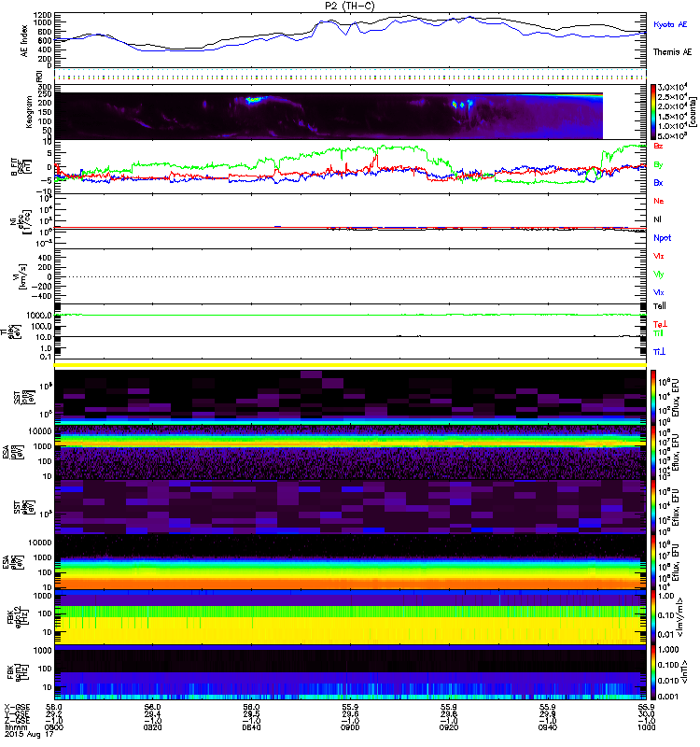This screenshot has height=747, width=700.
Task: Click the Y-GSE value 29.4
Action: 152,713
